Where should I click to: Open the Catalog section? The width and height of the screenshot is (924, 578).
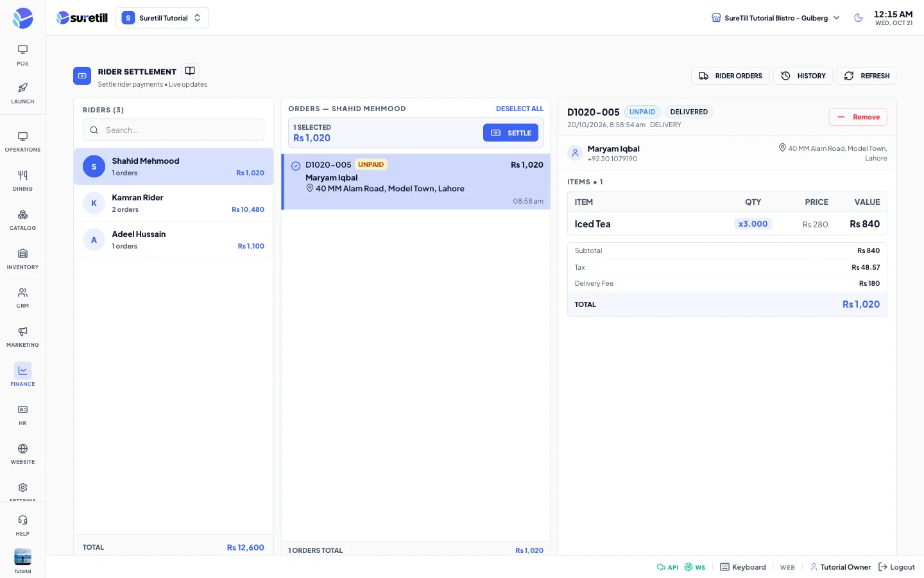click(x=22, y=220)
